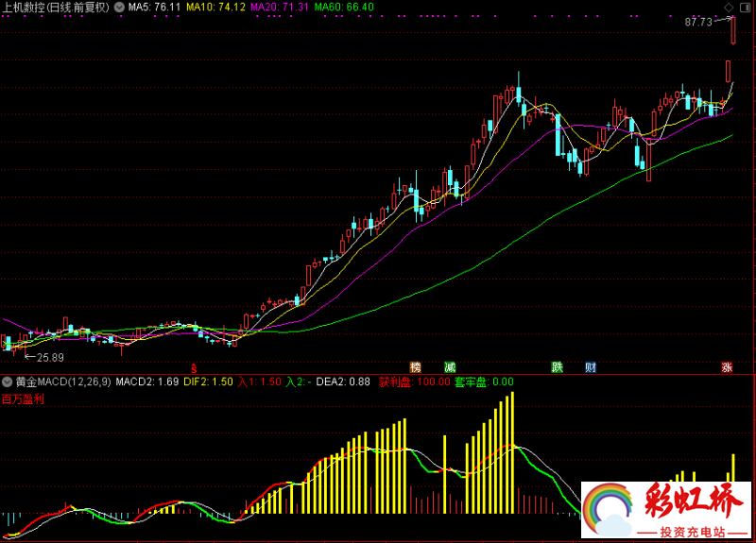Open the 榜 event marker
Viewport: 756px width, 543px height.
point(415,367)
